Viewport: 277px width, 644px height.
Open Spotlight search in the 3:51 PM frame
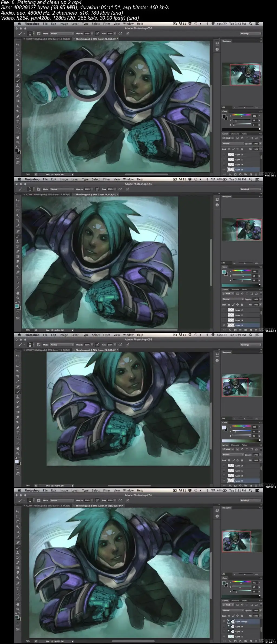point(250,491)
